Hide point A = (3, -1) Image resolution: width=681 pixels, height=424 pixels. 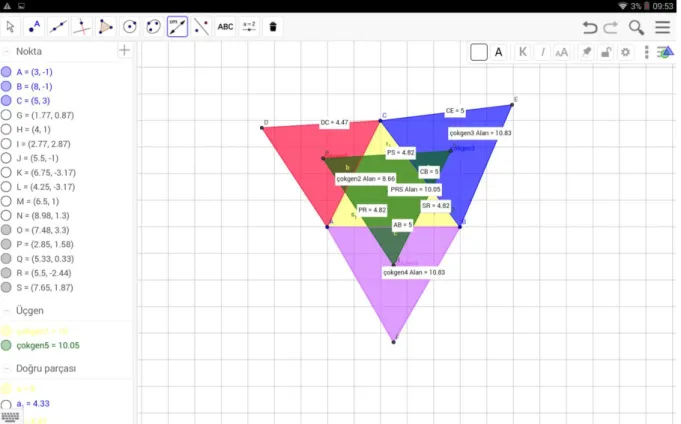6,72
